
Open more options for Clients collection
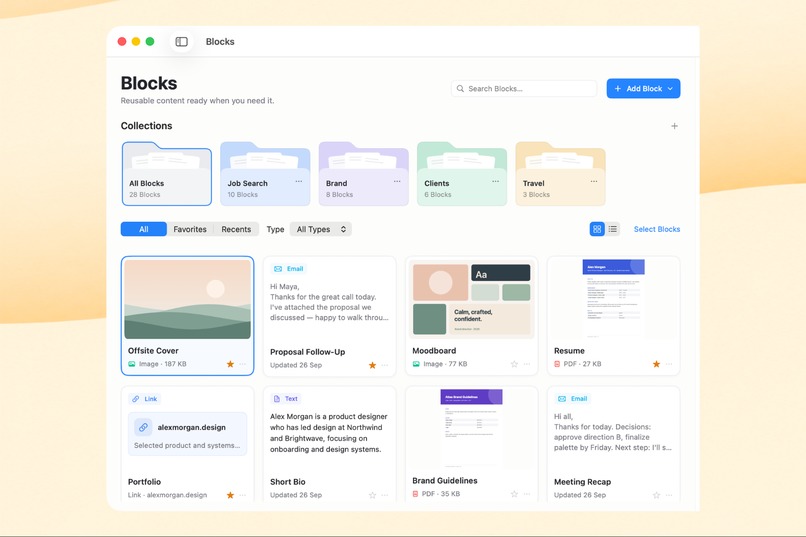(496, 181)
